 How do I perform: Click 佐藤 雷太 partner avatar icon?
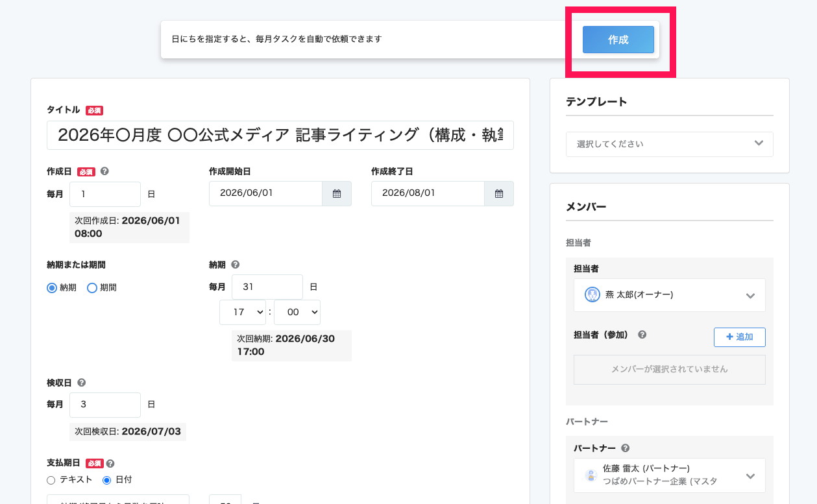pos(591,475)
